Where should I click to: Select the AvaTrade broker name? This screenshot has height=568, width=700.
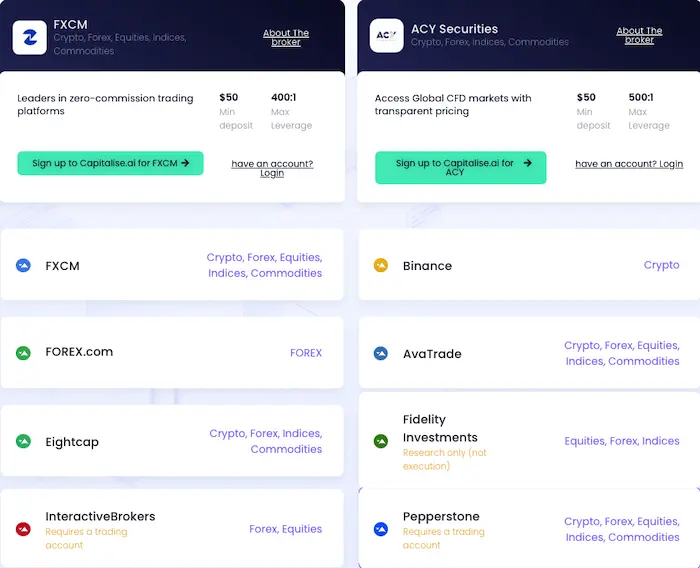pos(432,354)
